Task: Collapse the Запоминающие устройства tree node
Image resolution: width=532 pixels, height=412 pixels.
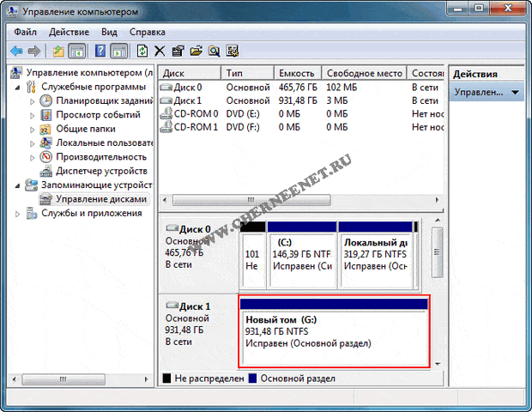Action: coord(18,186)
